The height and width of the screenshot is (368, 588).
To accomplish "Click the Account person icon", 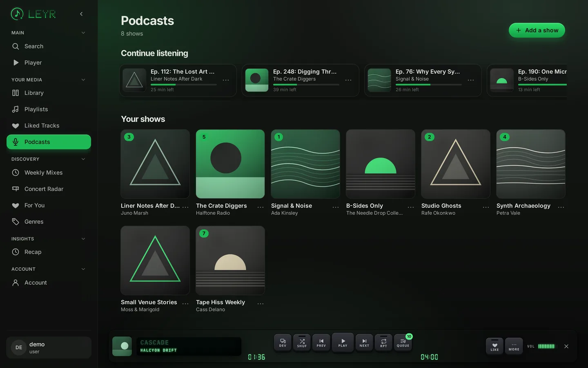I will 16,283.
